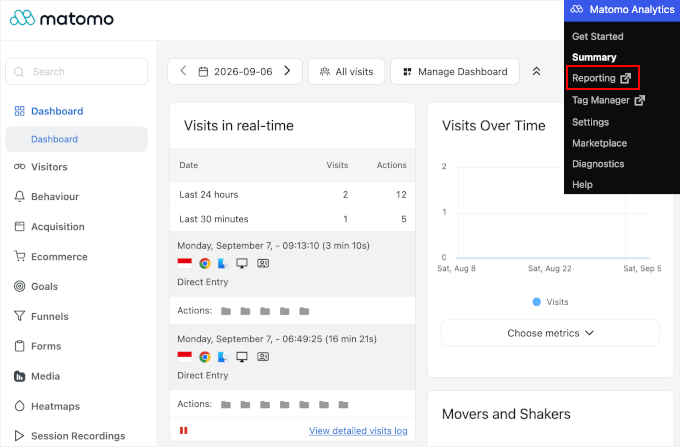The image size is (680, 447).
Task: Click the Funnels filter icon
Action: click(20, 316)
